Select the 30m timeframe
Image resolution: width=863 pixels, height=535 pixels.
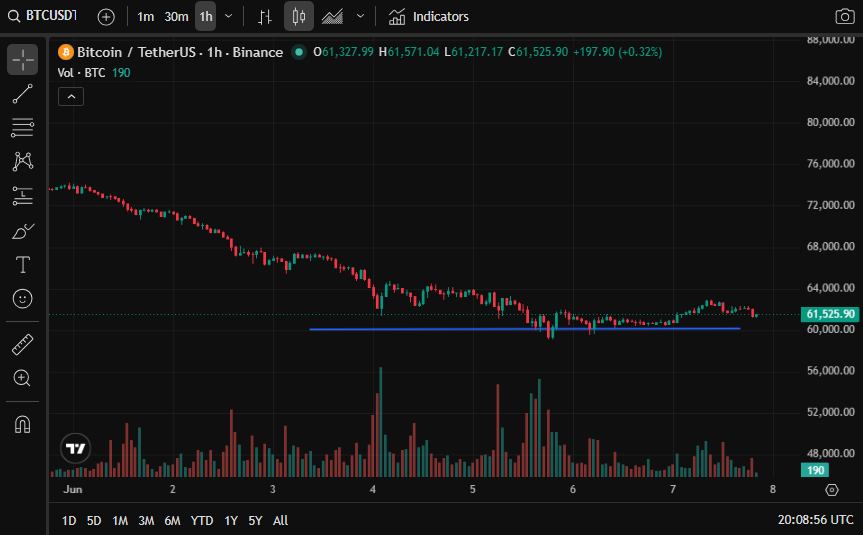click(176, 17)
